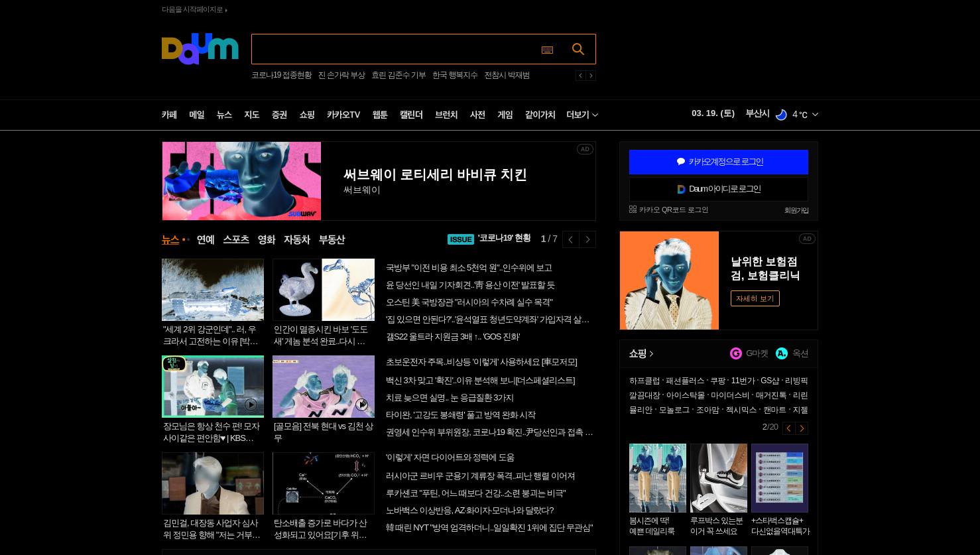Image resolution: width=980 pixels, height=555 pixels.
Task: Open the 봄시즌 데일리룩 product thumbnail
Action: 658,478
